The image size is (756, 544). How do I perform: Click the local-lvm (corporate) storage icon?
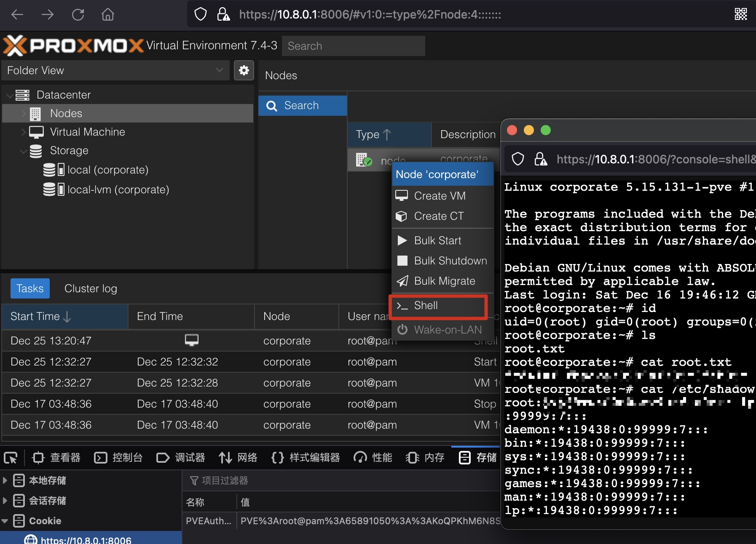(x=54, y=189)
